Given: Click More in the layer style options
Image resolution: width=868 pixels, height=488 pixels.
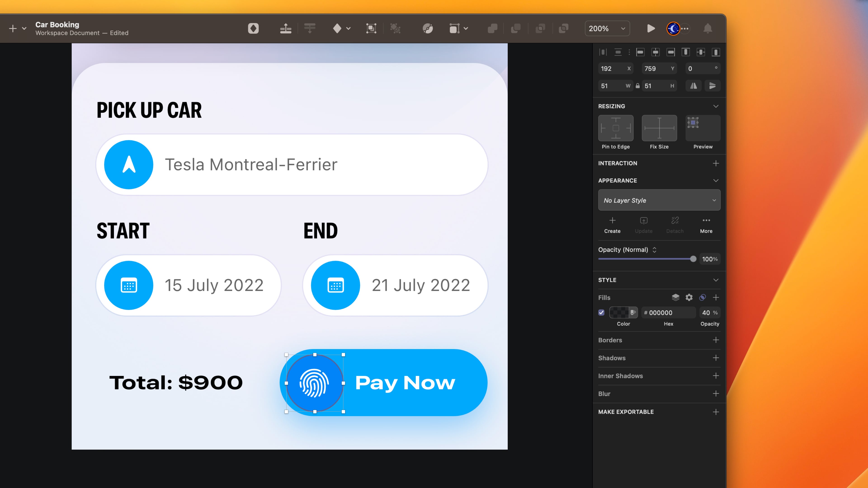Looking at the screenshot, I should pyautogui.click(x=706, y=225).
